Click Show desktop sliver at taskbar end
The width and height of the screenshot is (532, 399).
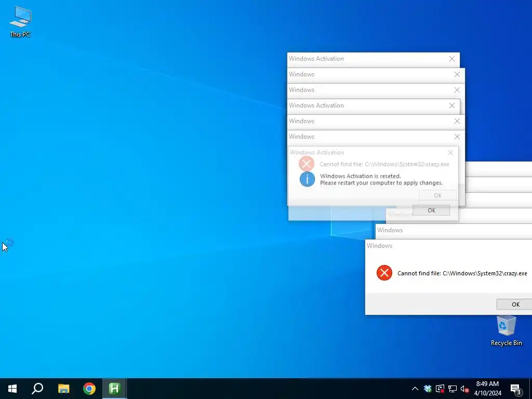tap(530, 389)
